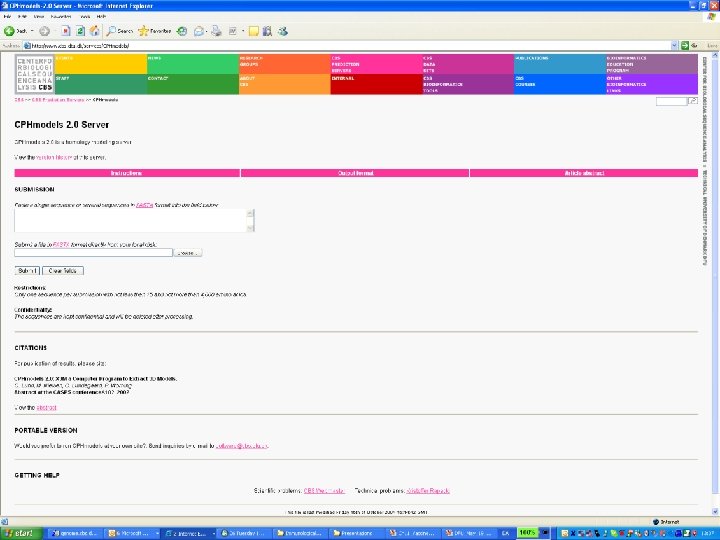Click the site search go icon

coord(693,101)
